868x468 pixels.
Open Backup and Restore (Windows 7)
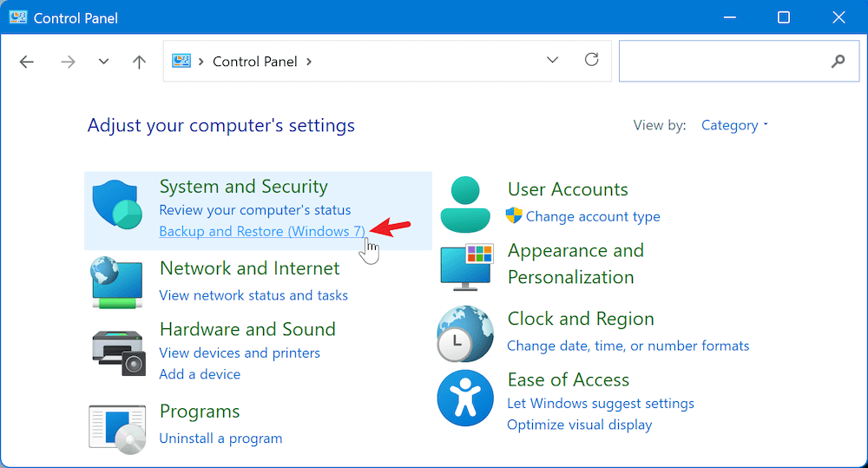(262, 232)
